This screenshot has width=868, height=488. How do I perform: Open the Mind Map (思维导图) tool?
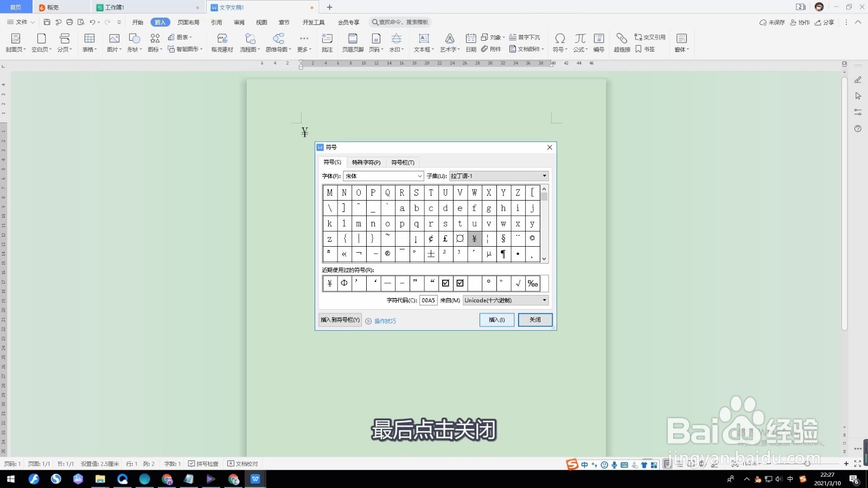pos(278,42)
